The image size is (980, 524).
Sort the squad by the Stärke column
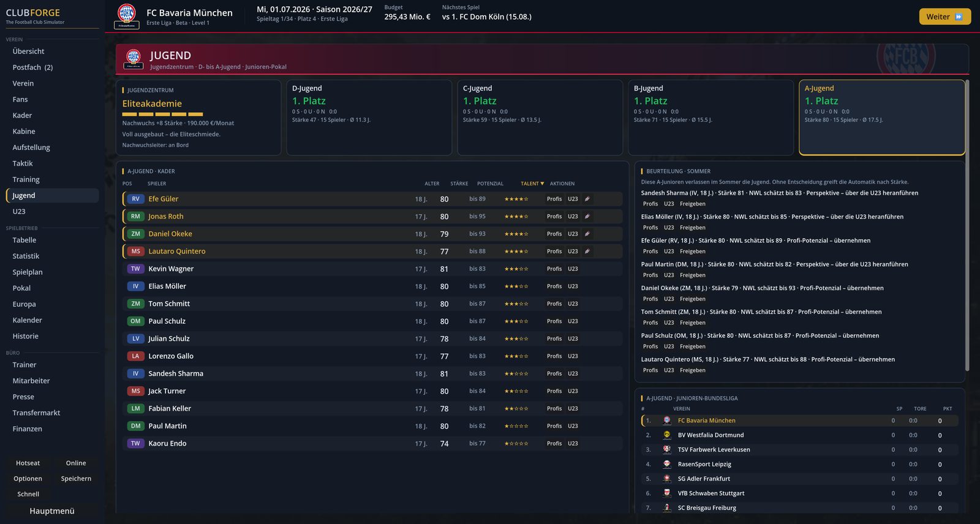click(x=459, y=184)
